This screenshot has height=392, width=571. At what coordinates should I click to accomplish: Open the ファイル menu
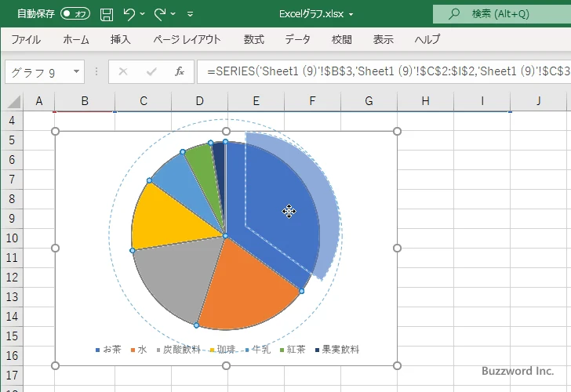26,39
